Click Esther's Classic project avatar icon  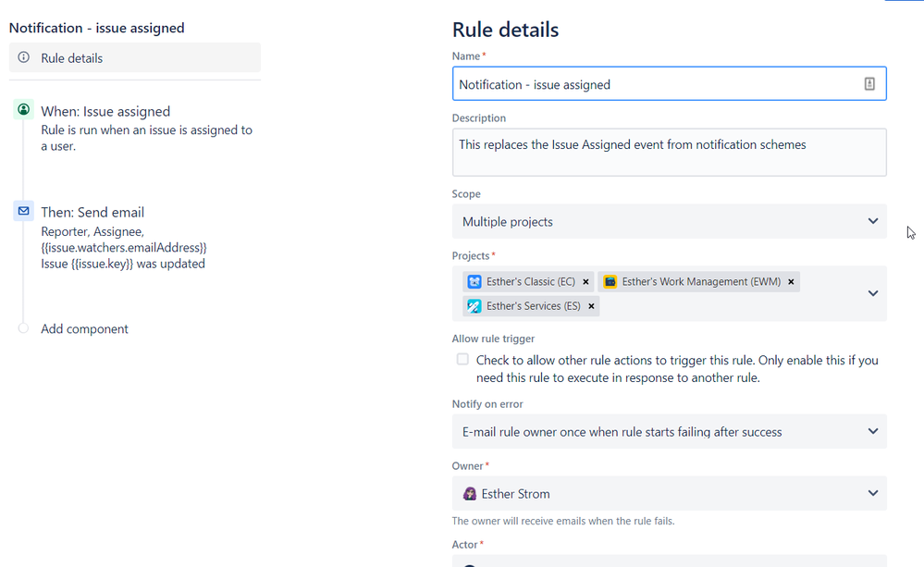475,281
